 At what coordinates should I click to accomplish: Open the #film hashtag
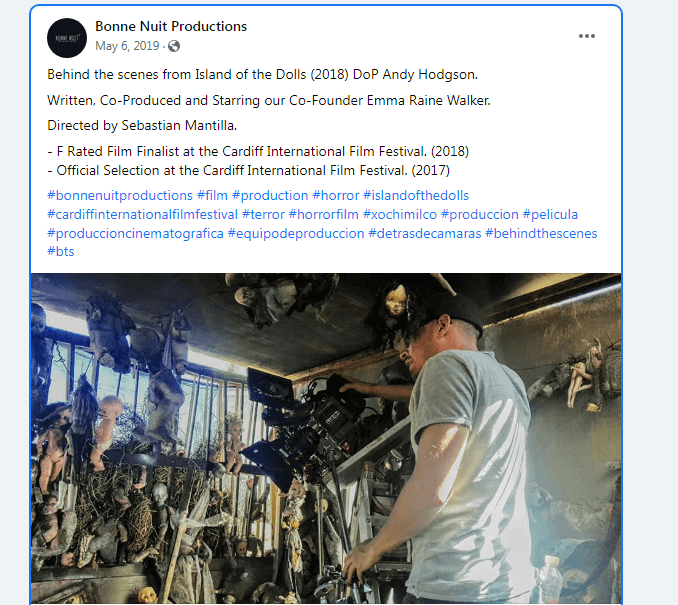pos(212,195)
